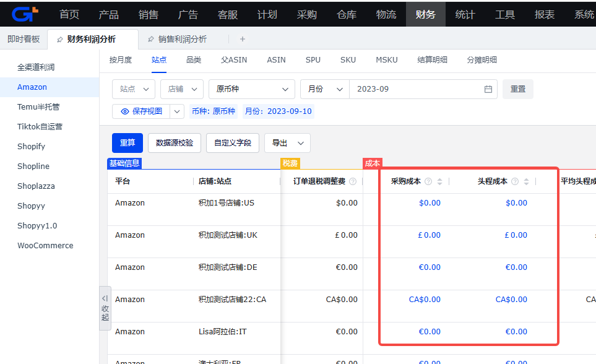Select the ASIN sub-tab
The height and width of the screenshot is (364, 596).
coord(276,59)
